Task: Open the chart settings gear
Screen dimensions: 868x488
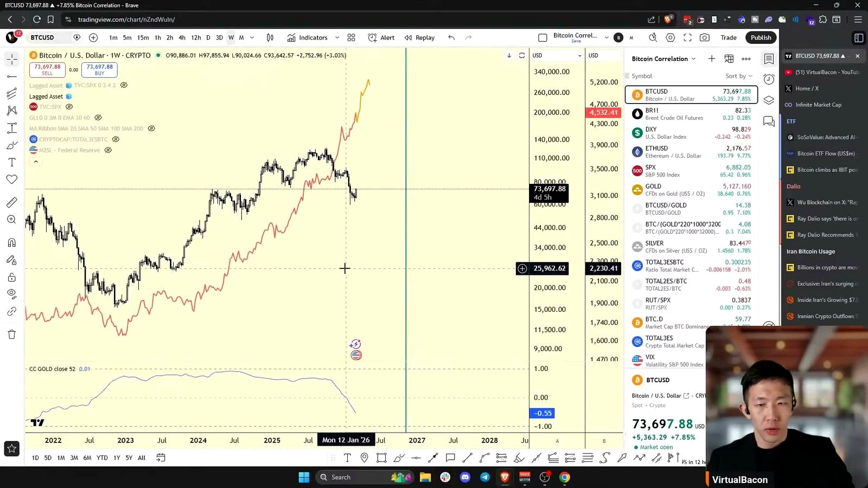Action: tap(671, 37)
